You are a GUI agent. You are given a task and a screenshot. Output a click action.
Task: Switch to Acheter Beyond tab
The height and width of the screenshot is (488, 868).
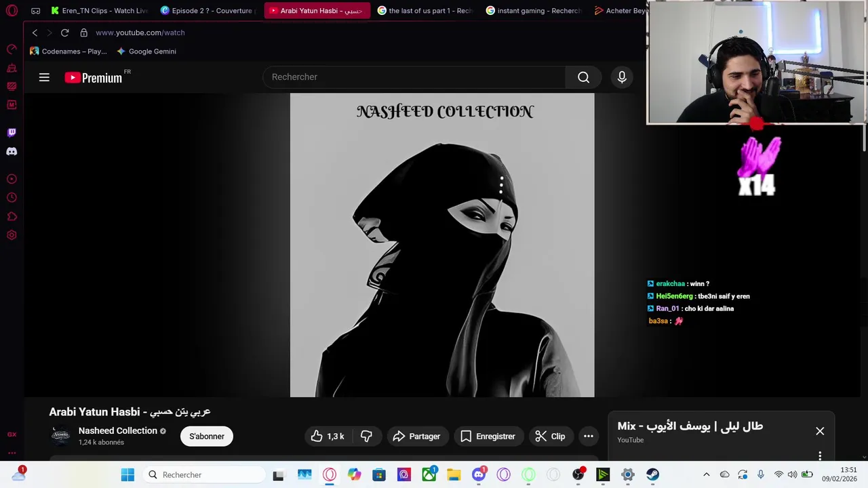618,11
